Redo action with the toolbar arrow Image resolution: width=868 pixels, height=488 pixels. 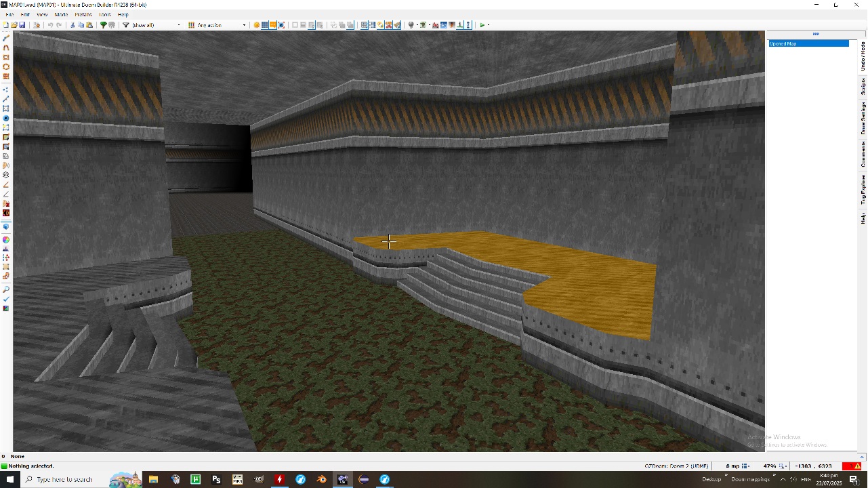click(x=59, y=25)
